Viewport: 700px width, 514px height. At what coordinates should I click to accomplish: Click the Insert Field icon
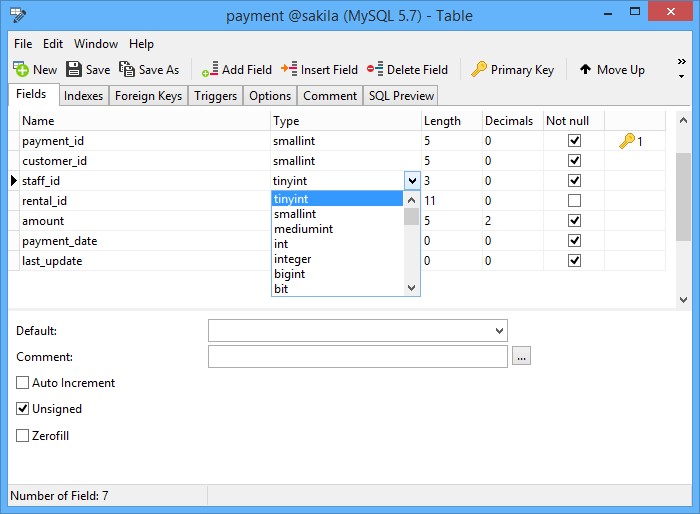289,69
